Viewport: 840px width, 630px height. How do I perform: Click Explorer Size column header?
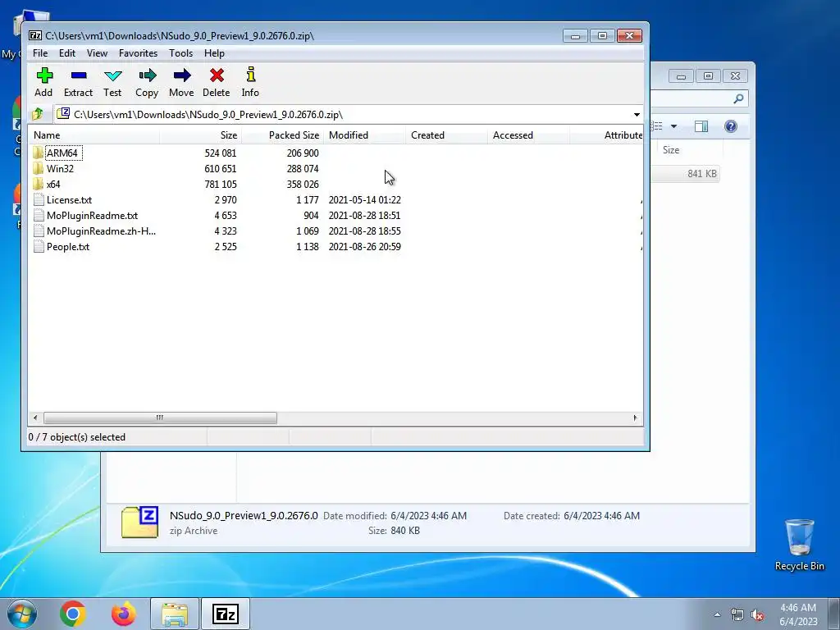[x=690, y=150]
